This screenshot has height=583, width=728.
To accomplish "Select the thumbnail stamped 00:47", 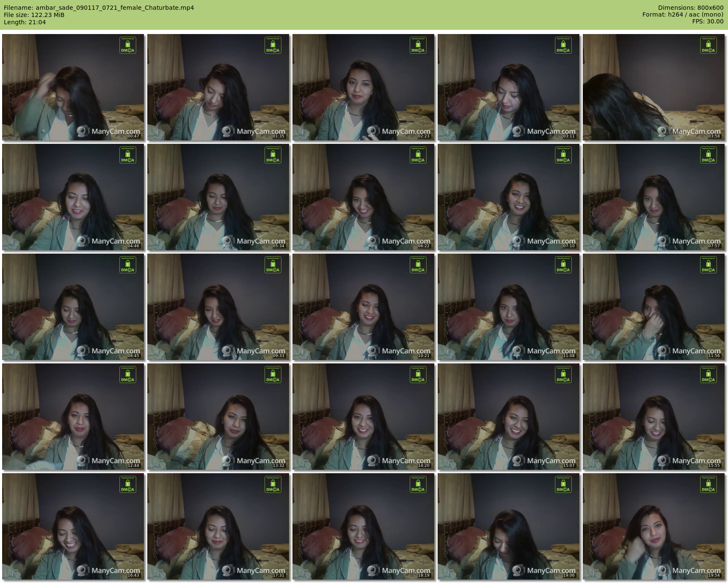I will pos(73,87).
